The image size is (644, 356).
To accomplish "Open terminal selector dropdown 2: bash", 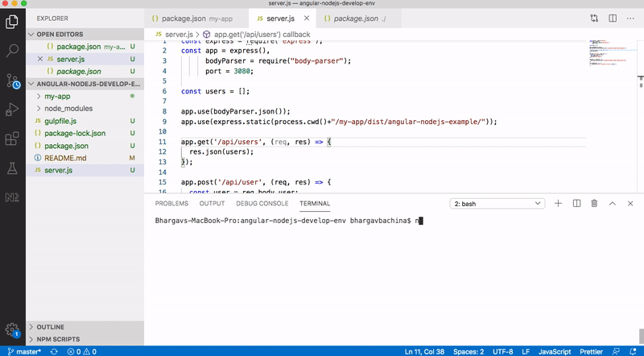I will coord(497,204).
